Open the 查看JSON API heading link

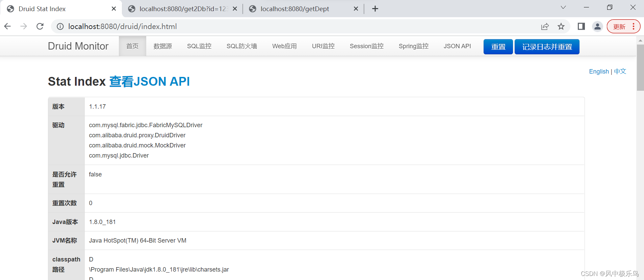149,81
